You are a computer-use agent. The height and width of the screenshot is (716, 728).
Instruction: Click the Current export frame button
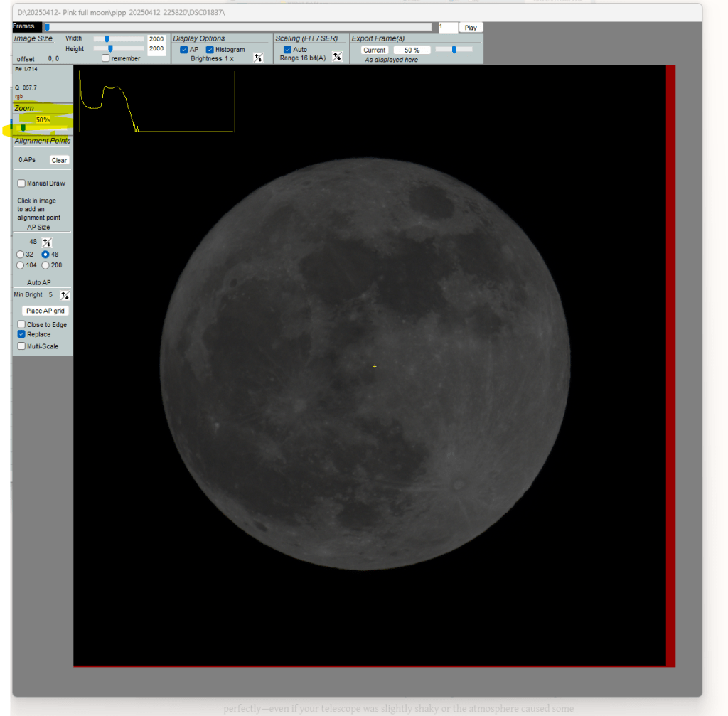pyautogui.click(x=374, y=50)
